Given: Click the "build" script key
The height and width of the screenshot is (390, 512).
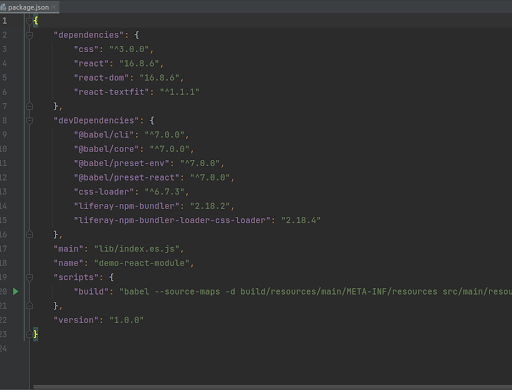Looking at the screenshot, I should pyautogui.click(x=91, y=292).
